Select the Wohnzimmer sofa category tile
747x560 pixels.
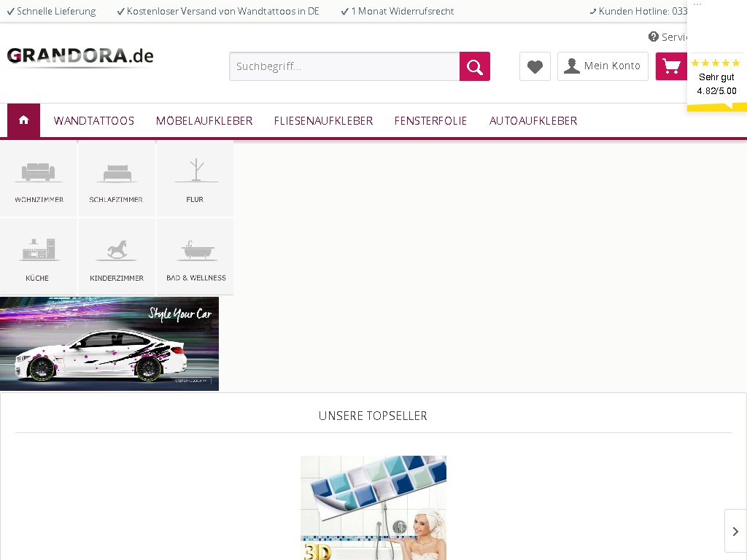click(39, 179)
